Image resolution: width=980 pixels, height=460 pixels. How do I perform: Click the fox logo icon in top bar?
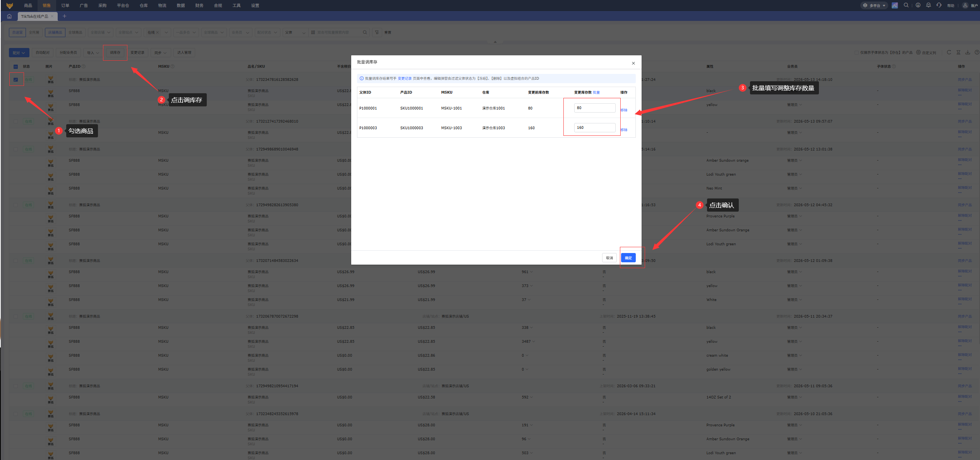click(x=10, y=5)
